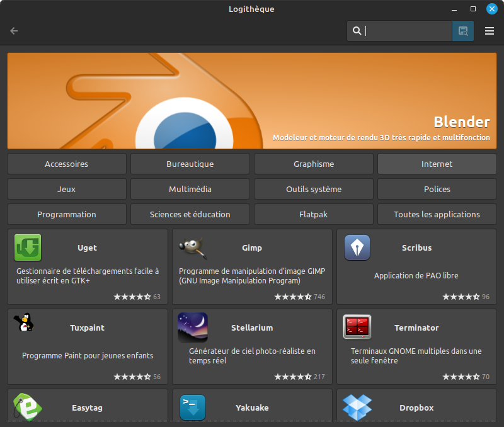Open the Jeux category
This screenshot has width=504, height=427.
[67, 189]
